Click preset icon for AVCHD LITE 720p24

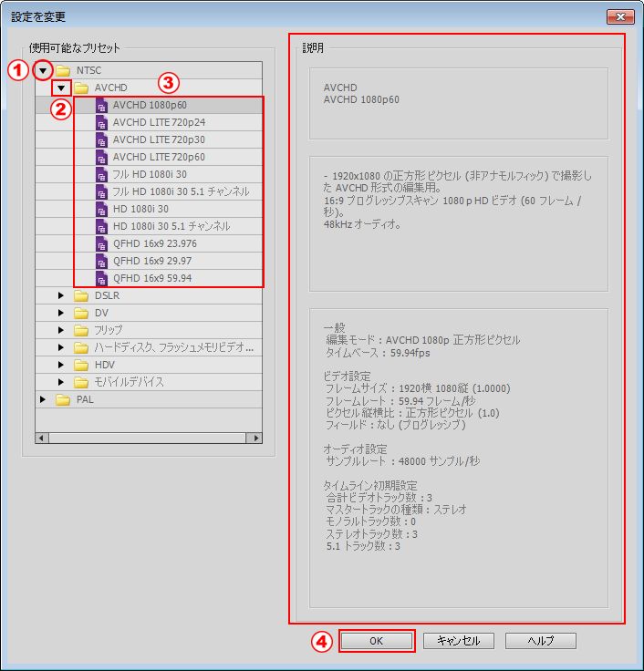101,123
